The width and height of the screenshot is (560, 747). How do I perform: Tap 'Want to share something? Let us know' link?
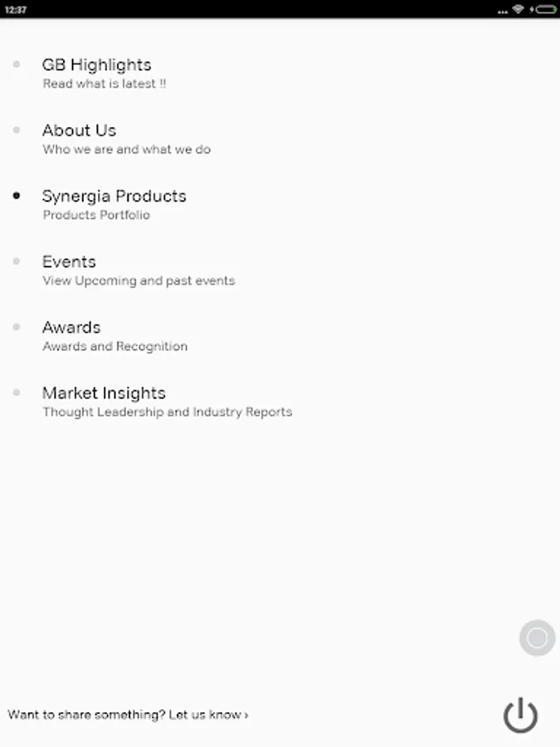[x=128, y=715]
